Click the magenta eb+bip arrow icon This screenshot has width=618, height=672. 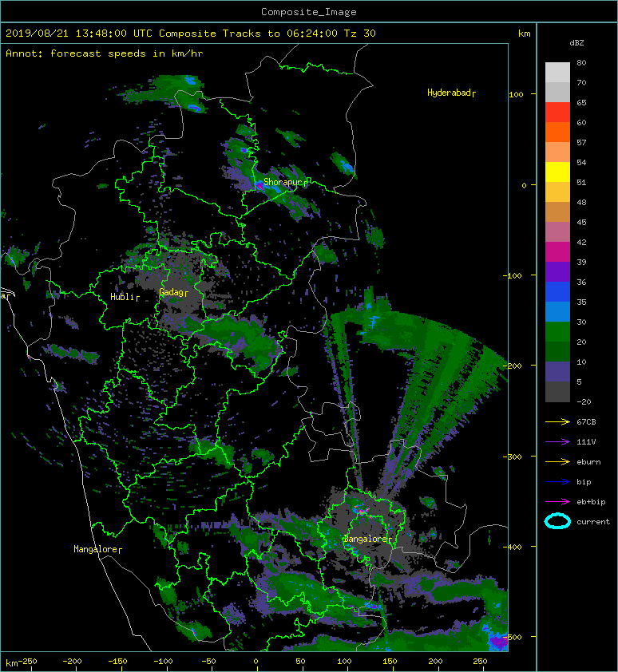557,501
